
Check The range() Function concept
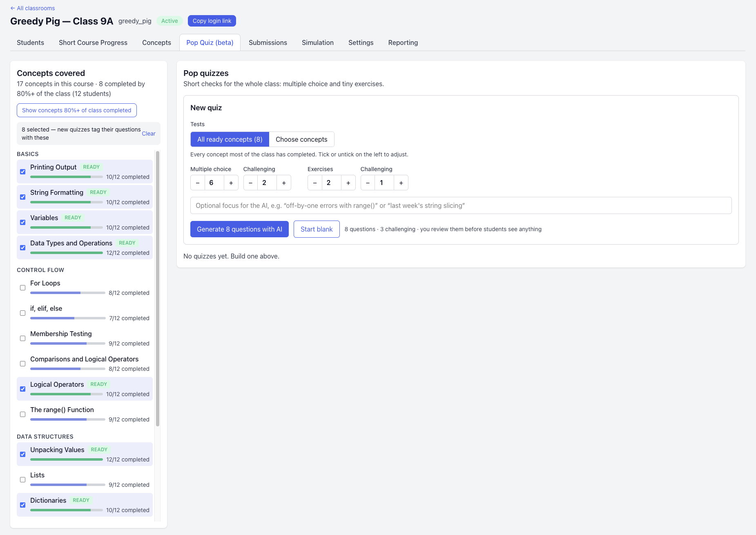tap(23, 415)
